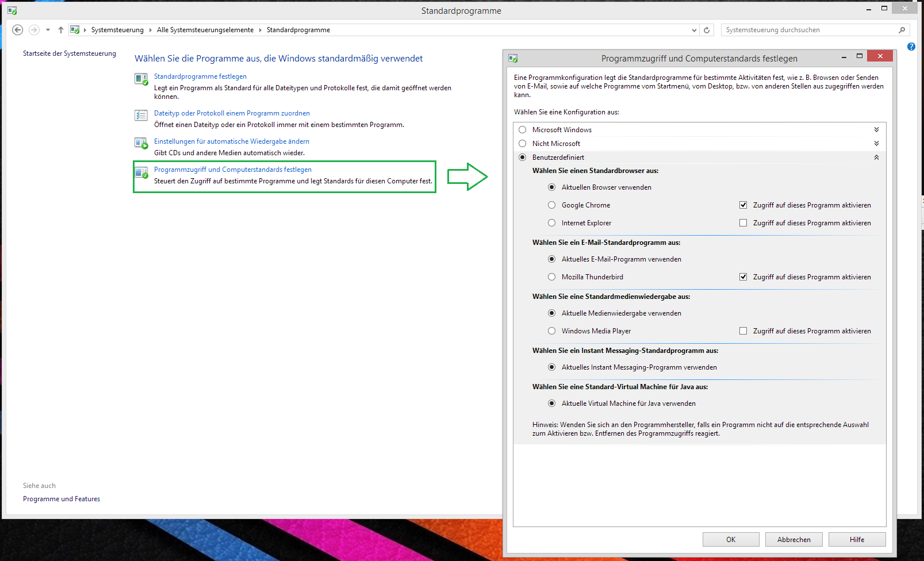Expand the Nicht Microsoft configuration chevron
The width and height of the screenshot is (924, 561).
(x=876, y=144)
